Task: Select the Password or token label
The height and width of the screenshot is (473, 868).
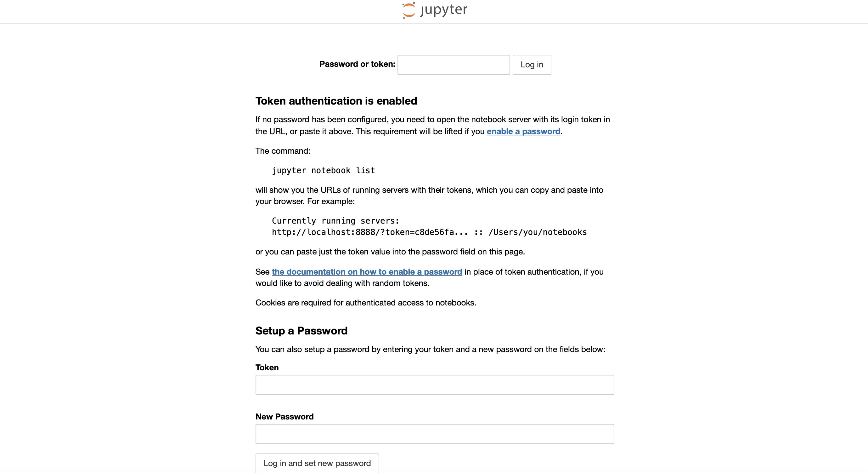Action: 357,64
